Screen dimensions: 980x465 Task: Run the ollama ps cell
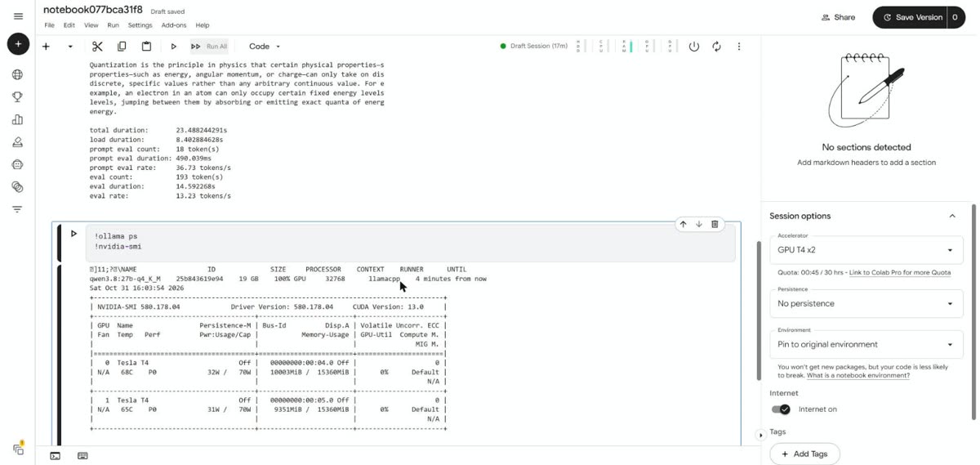73,234
